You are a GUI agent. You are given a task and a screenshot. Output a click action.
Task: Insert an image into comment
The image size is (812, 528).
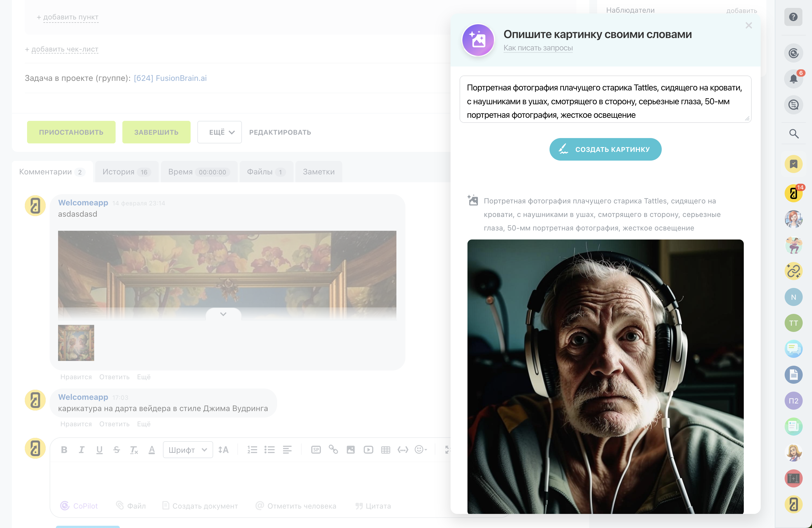tap(351, 450)
